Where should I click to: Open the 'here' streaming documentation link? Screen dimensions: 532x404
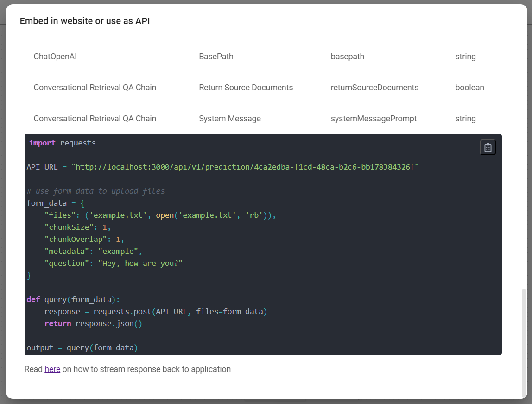tap(52, 369)
